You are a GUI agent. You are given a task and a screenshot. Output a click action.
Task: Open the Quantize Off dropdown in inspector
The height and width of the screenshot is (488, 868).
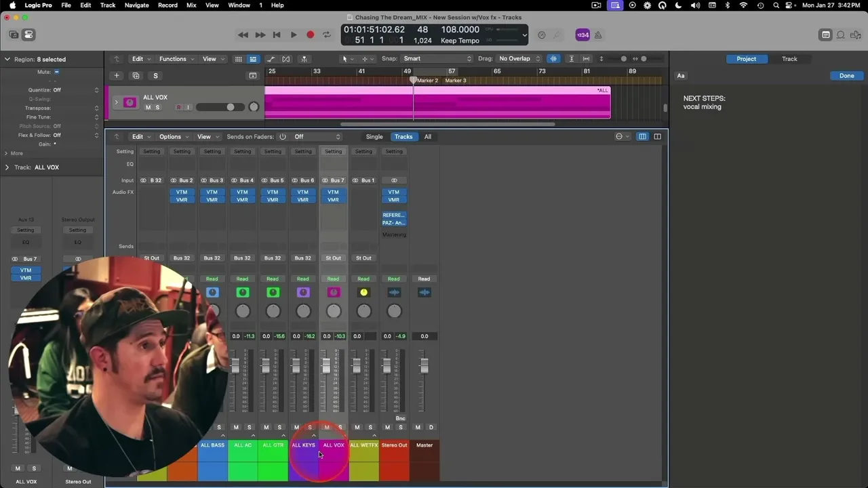(x=76, y=90)
